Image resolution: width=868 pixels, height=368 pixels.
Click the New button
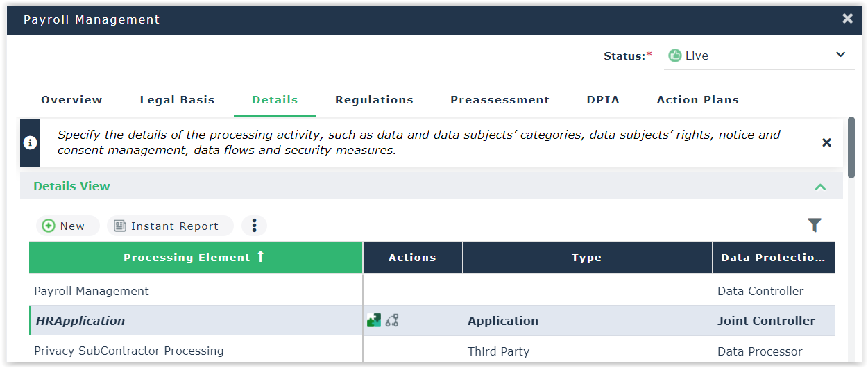[64, 226]
